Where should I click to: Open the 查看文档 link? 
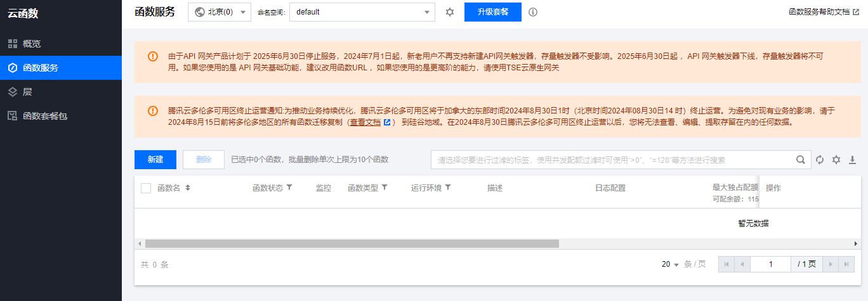pyautogui.click(x=365, y=122)
